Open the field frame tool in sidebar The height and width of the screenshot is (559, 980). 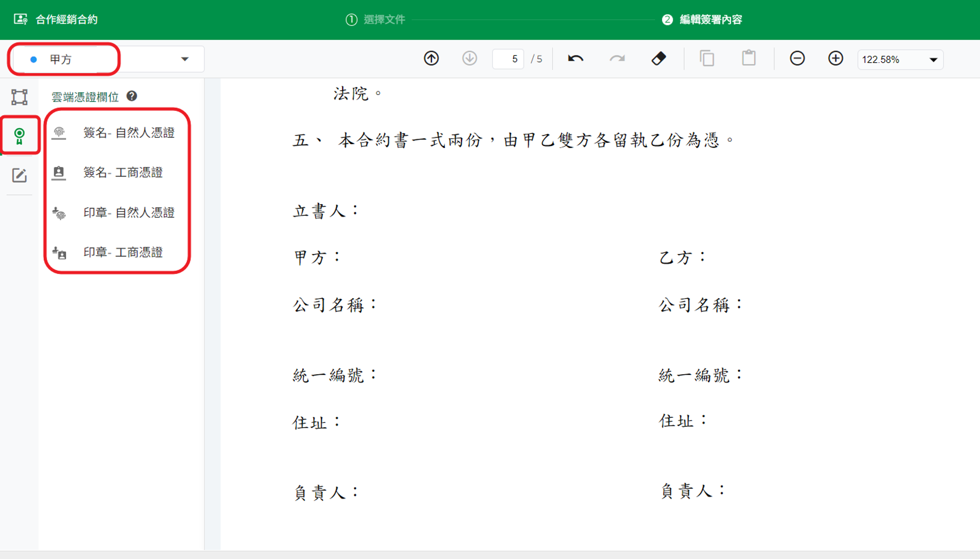20,97
